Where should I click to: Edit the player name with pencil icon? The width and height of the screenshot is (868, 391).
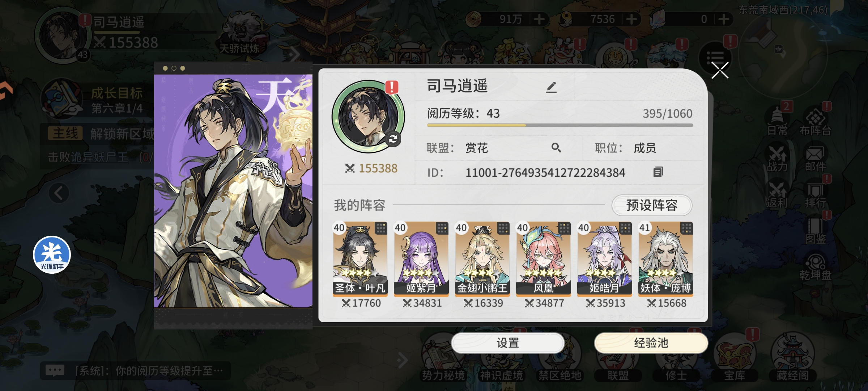(x=551, y=87)
